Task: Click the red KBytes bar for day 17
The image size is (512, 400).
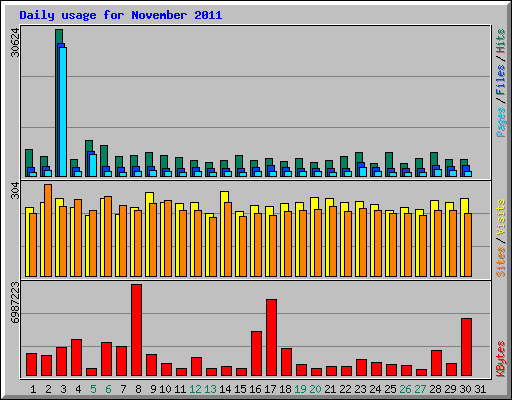Action: 271,338
